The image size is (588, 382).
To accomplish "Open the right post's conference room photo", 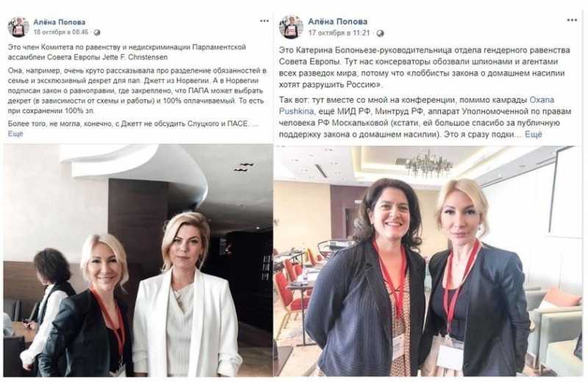I will coord(428,261).
